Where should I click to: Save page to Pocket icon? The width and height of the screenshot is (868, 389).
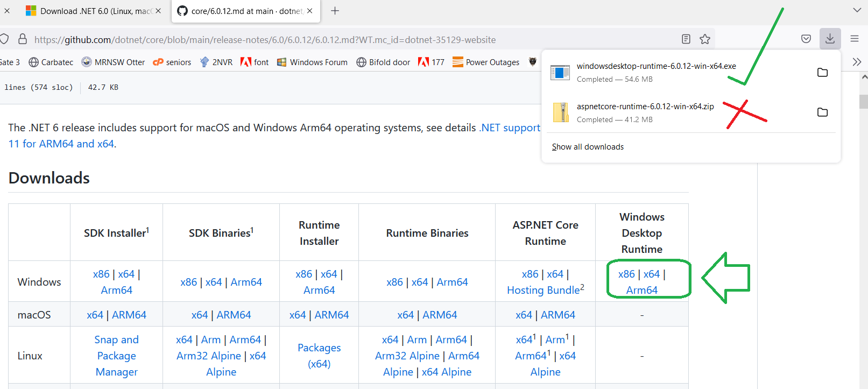click(x=806, y=39)
